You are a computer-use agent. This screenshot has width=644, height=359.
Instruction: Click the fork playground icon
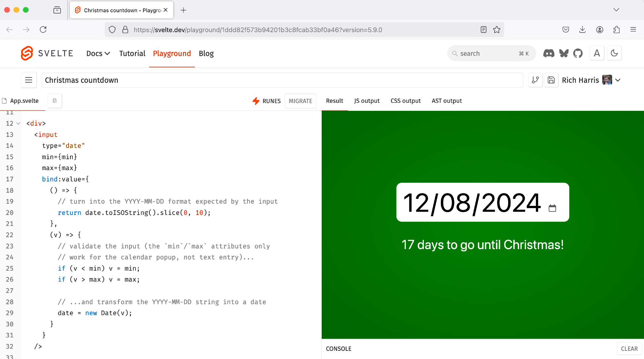click(535, 80)
